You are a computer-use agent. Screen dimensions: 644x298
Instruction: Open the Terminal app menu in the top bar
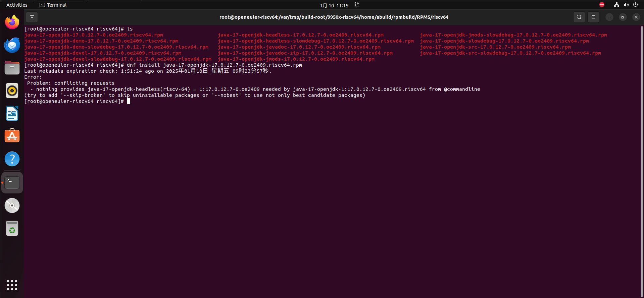[x=53, y=5]
